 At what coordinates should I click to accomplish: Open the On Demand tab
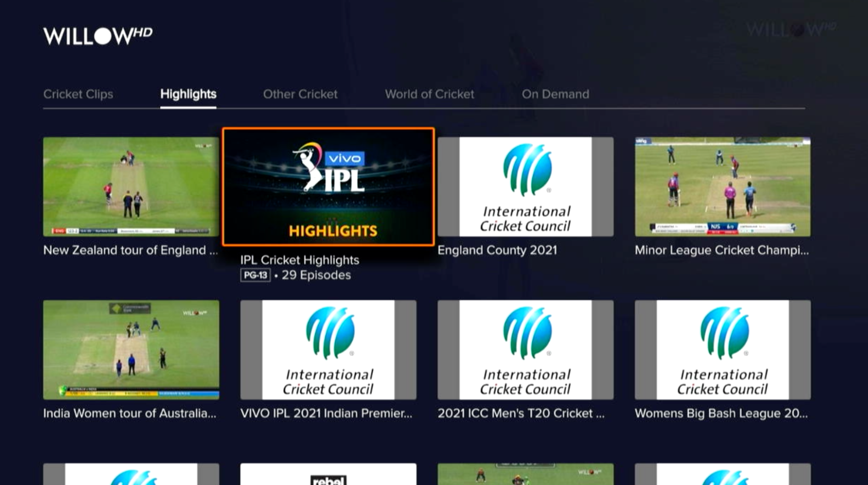coord(555,94)
